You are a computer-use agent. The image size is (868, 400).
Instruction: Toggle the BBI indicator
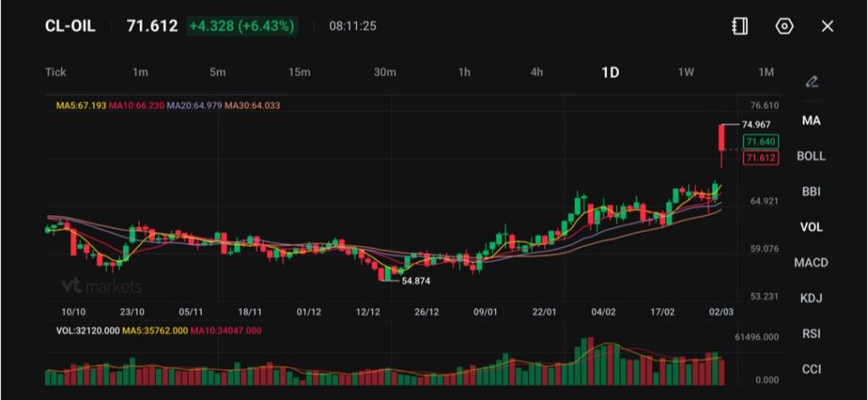(811, 192)
